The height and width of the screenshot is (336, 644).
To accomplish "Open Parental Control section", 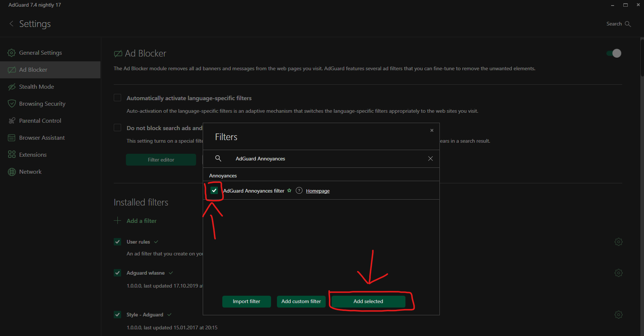I will coord(50,121).
